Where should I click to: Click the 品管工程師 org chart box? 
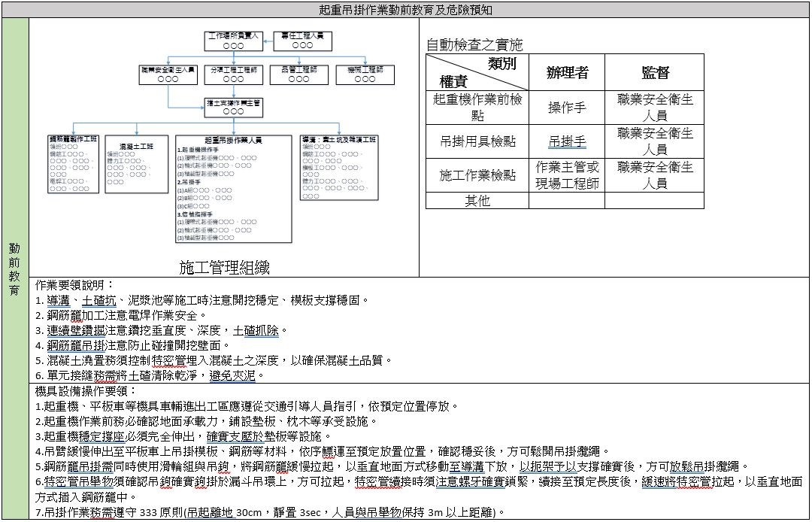click(298, 74)
